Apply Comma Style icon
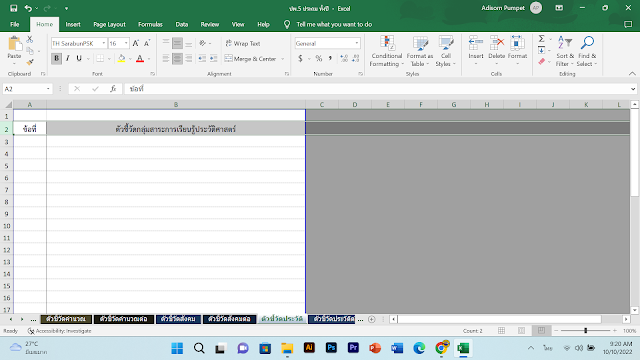640x360 pixels. point(330,58)
